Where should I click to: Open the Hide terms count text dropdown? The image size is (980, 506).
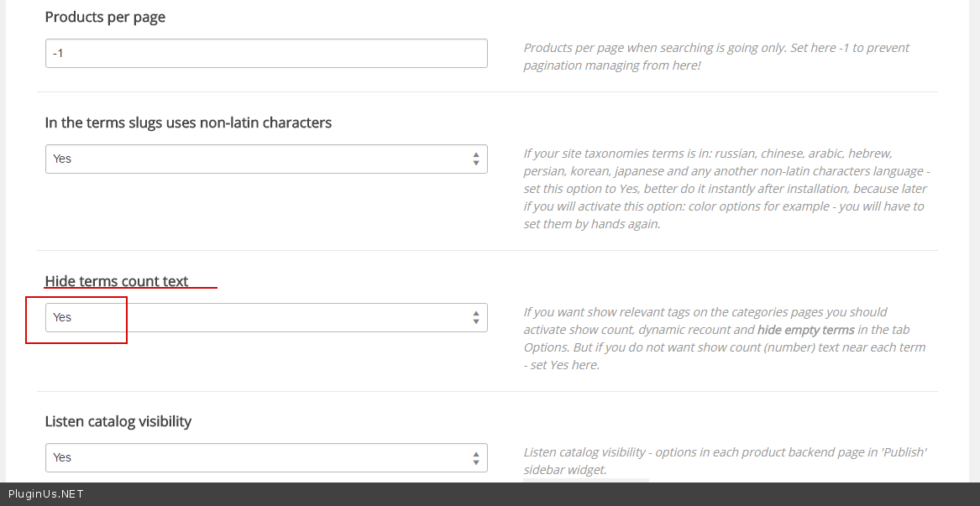pyautogui.click(x=266, y=317)
